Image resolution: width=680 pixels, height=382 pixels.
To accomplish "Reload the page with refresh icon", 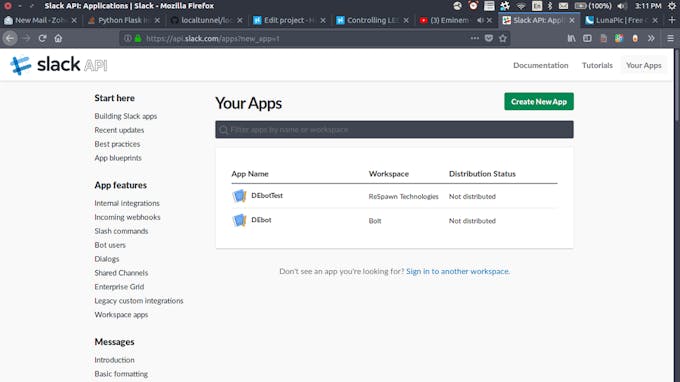I will coord(42,38).
